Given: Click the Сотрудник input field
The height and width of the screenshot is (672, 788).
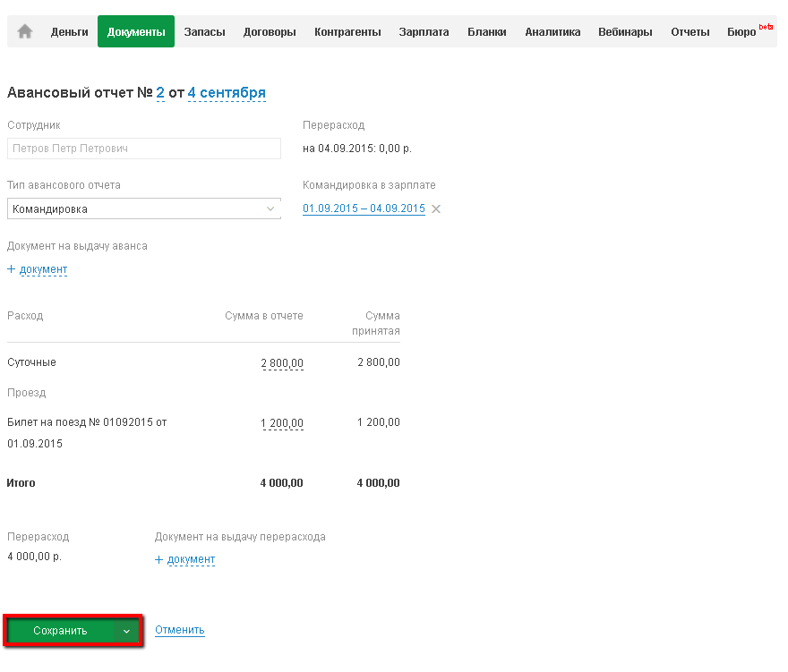Looking at the screenshot, I should pyautogui.click(x=144, y=149).
